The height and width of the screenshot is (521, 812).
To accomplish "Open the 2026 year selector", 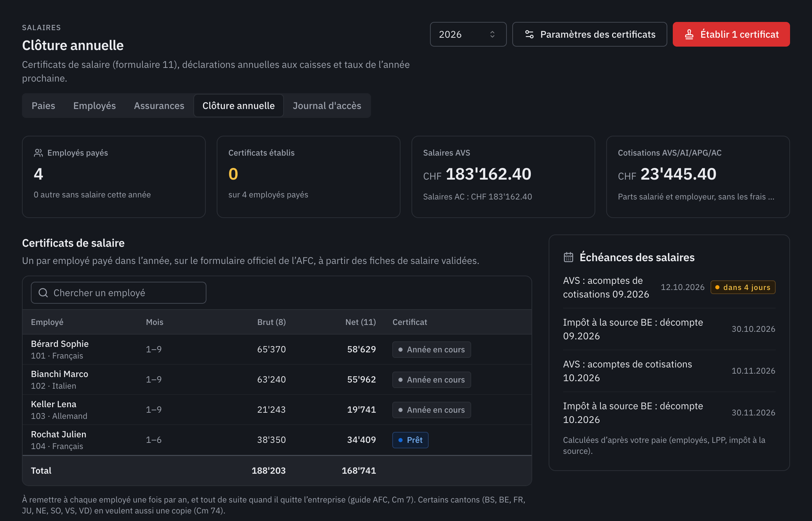I will [x=468, y=34].
